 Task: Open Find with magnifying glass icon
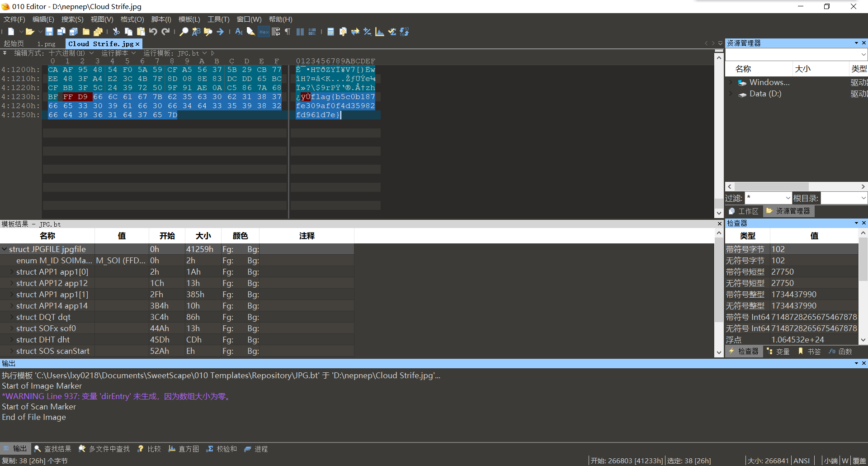tap(184, 32)
